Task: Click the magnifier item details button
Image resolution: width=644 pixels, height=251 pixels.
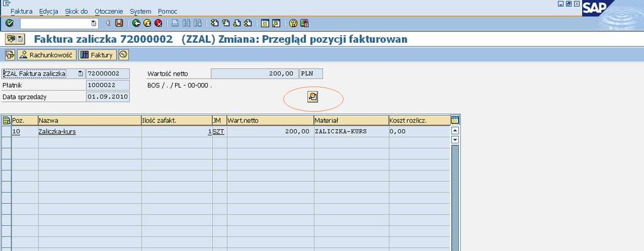Action: click(313, 97)
